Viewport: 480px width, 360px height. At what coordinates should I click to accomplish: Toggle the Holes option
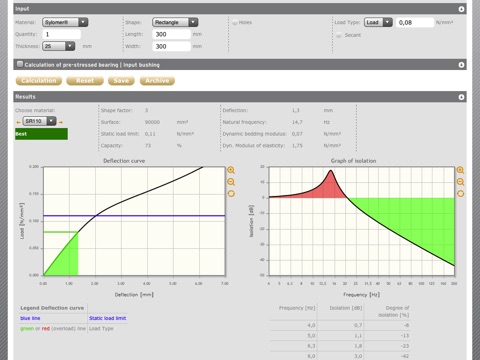(235, 22)
